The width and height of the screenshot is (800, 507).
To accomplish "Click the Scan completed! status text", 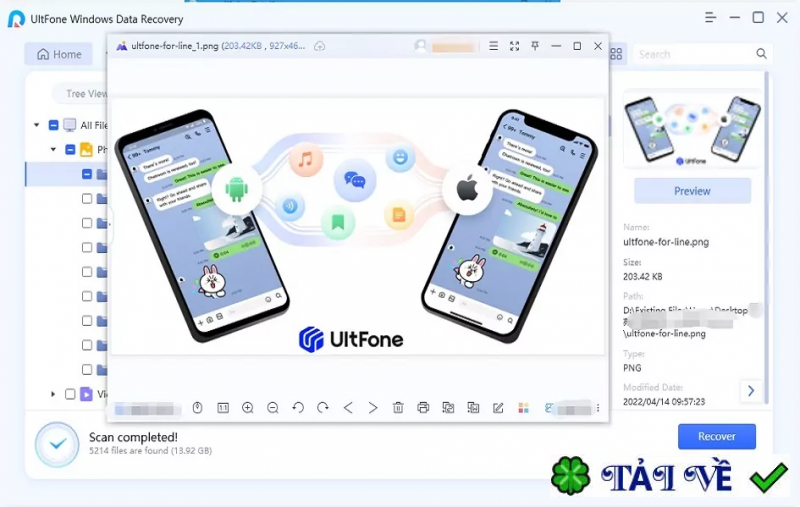I will (133, 437).
